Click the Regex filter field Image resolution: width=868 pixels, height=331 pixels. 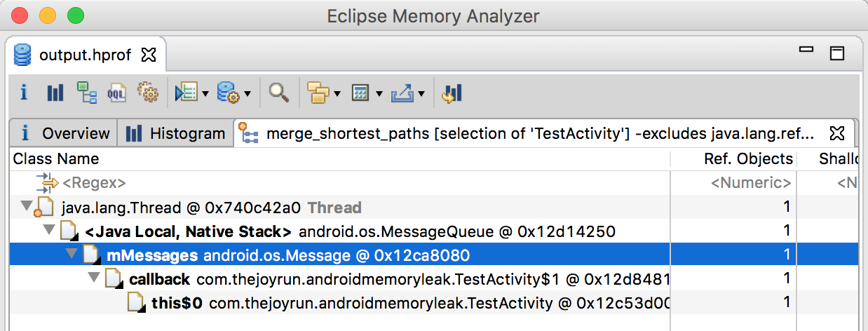click(94, 183)
